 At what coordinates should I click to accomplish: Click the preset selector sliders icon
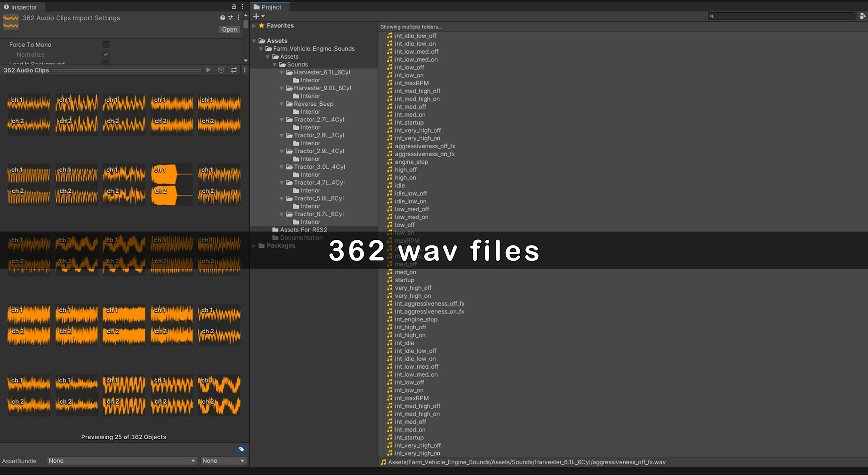230,18
